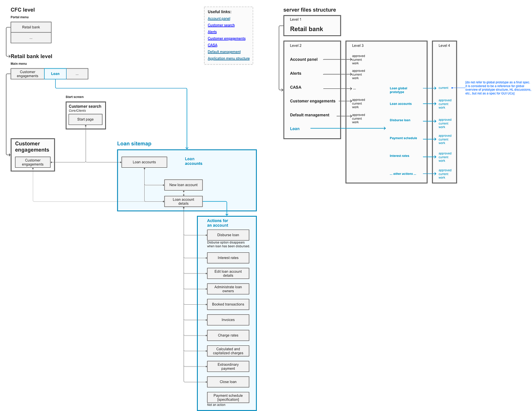Open the Loan account details box
Viewport: 532px width, 411px height.
pos(183,201)
